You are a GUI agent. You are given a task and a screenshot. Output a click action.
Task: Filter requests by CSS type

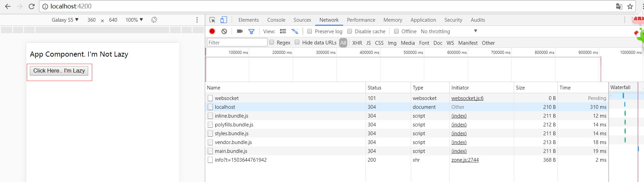[379, 43]
